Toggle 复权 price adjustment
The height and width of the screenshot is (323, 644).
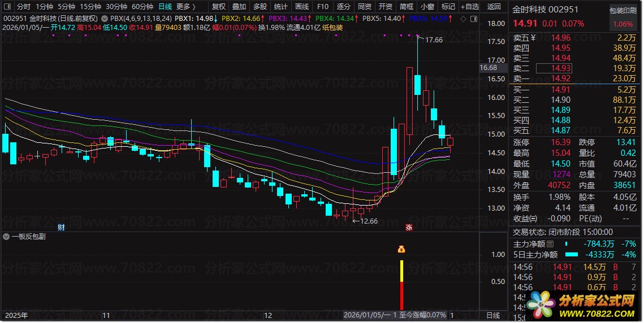point(219,7)
